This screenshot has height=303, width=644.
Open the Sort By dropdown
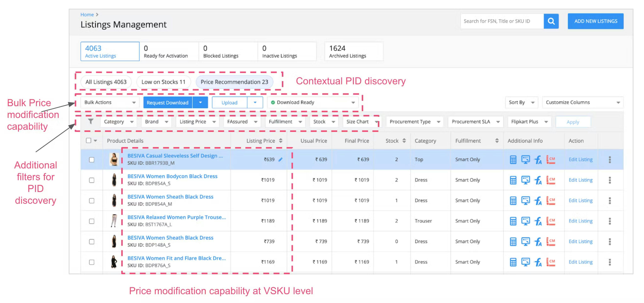[521, 102]
